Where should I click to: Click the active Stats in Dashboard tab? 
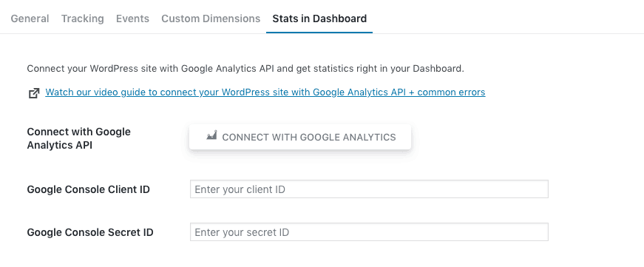319,18
